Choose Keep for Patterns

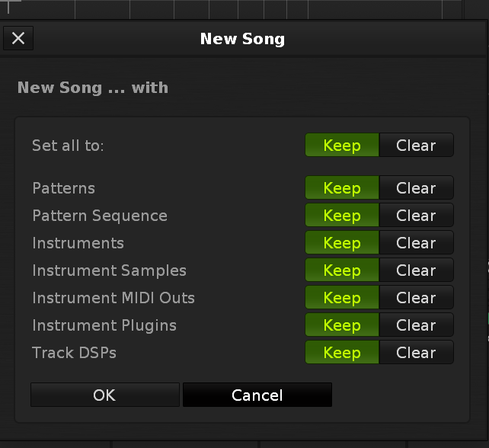coord(342,188)
